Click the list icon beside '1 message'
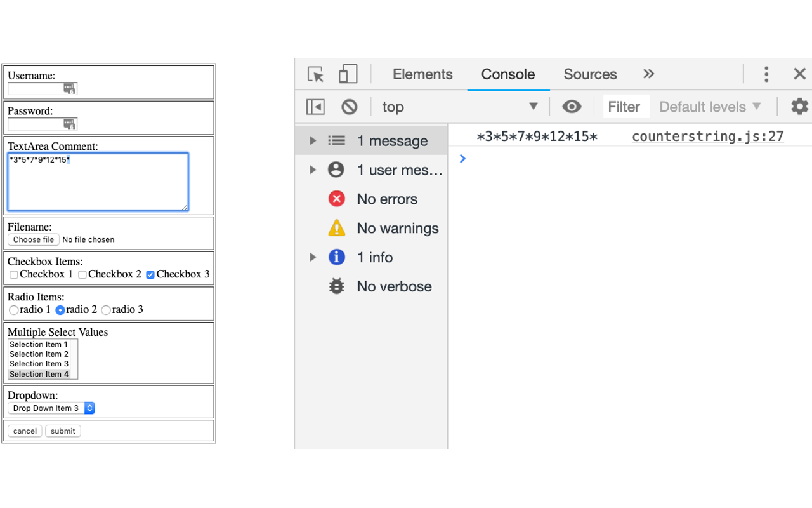 (x=336, y=140)
